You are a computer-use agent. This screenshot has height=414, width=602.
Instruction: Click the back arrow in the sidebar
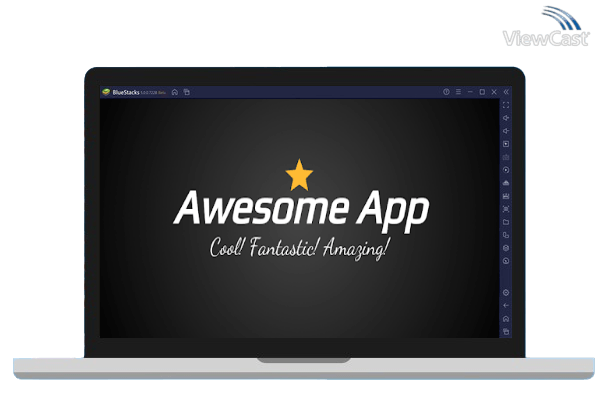(x=506, y=305)
